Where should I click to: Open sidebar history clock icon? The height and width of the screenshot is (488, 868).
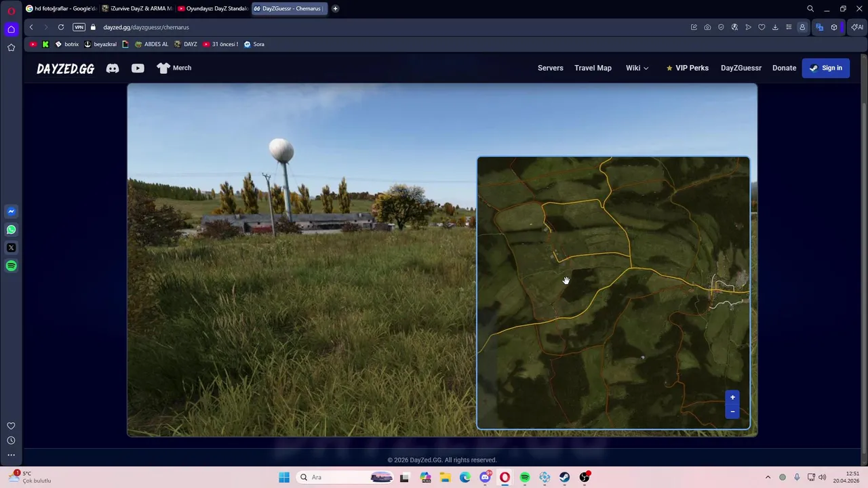[11, 441]
